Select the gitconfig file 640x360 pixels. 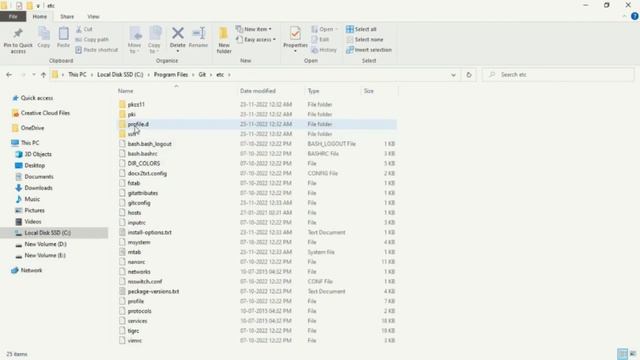coord(139,203)
